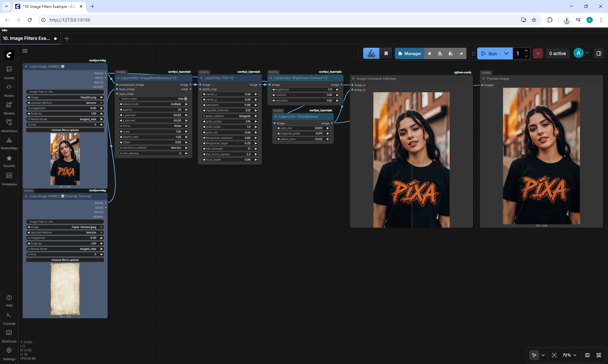Open the Models sidebar panel
608x364 pixels.
click(9, 108)
